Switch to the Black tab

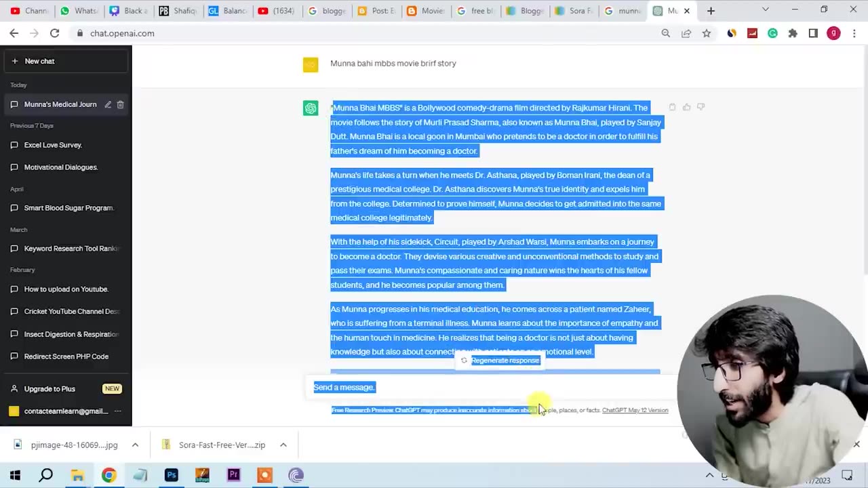[x=128, y=11]
